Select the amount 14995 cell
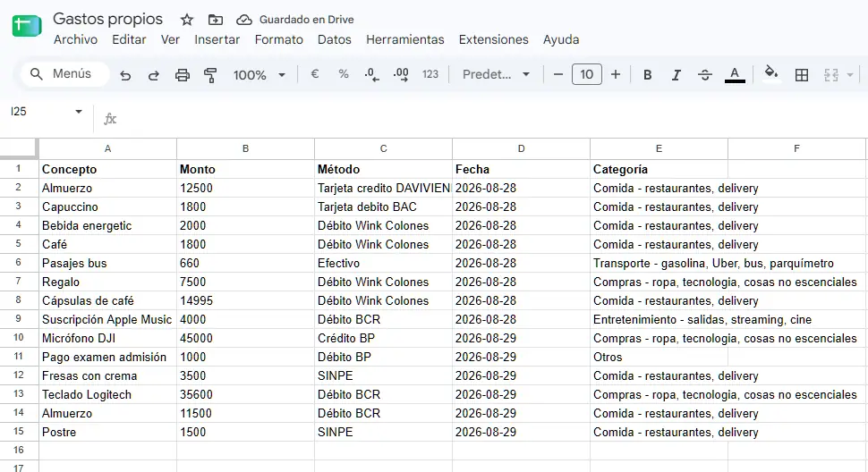The height and width of the screenshot is (472, 868). pyautogui.click(x=245, y=300)
